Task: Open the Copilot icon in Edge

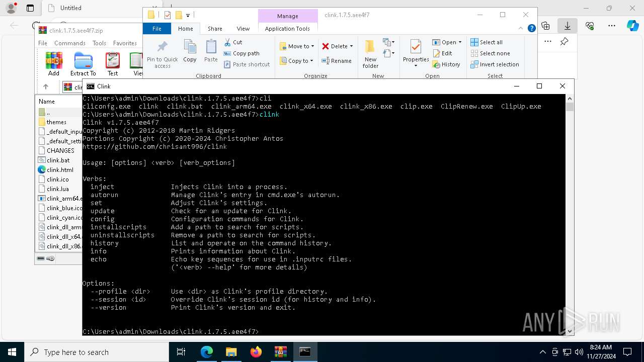Action: (632, 26)
